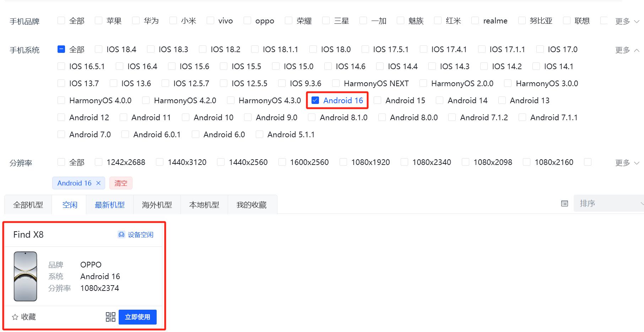Check the IOS 17.0 checkbox

pos(540,49)
